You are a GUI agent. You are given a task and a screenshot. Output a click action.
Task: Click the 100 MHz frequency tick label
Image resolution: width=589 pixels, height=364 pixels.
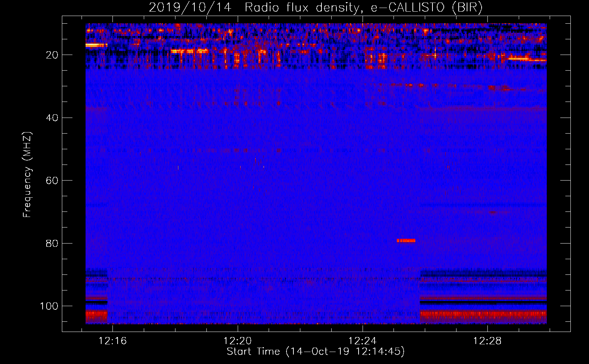[x=49, y=306]
